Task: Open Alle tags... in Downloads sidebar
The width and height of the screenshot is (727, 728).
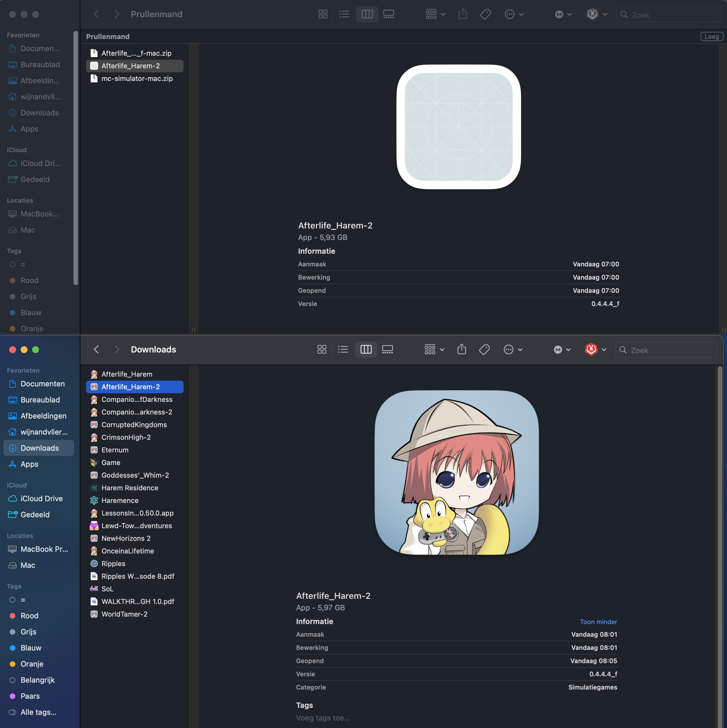Action: [x=38, y=712]
